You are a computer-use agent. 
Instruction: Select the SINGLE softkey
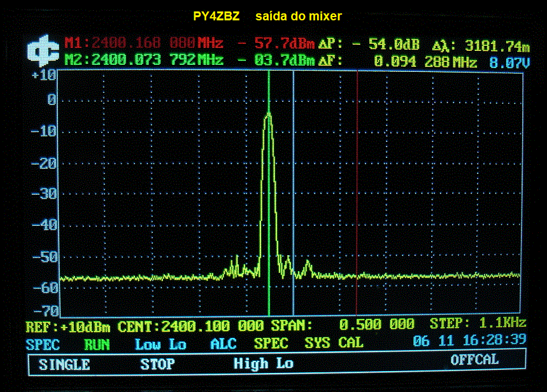click(64, 365)
